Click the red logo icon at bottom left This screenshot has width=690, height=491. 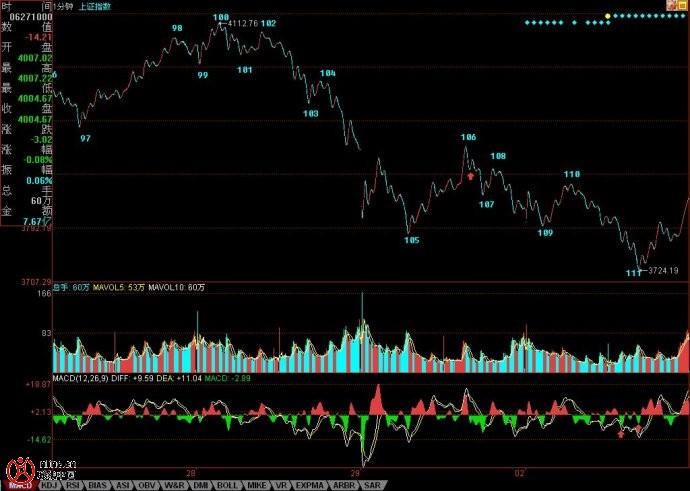click(x=18, y=468)
